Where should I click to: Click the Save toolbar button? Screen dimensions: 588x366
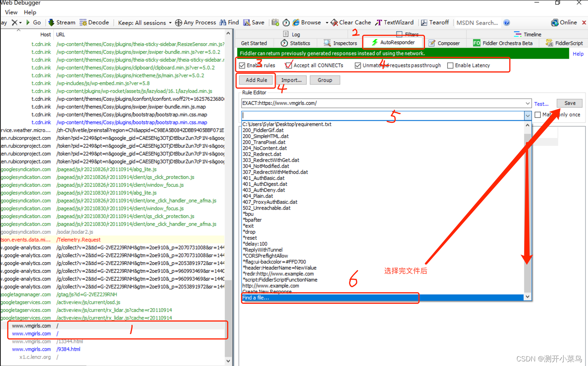click(254, 23)
